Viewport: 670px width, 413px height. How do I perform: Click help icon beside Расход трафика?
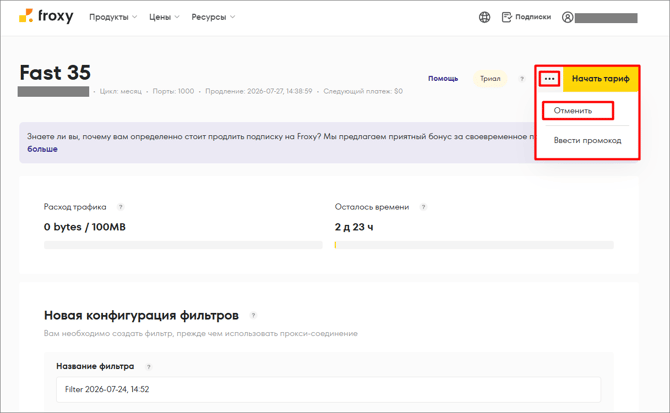tap(120, 207)
